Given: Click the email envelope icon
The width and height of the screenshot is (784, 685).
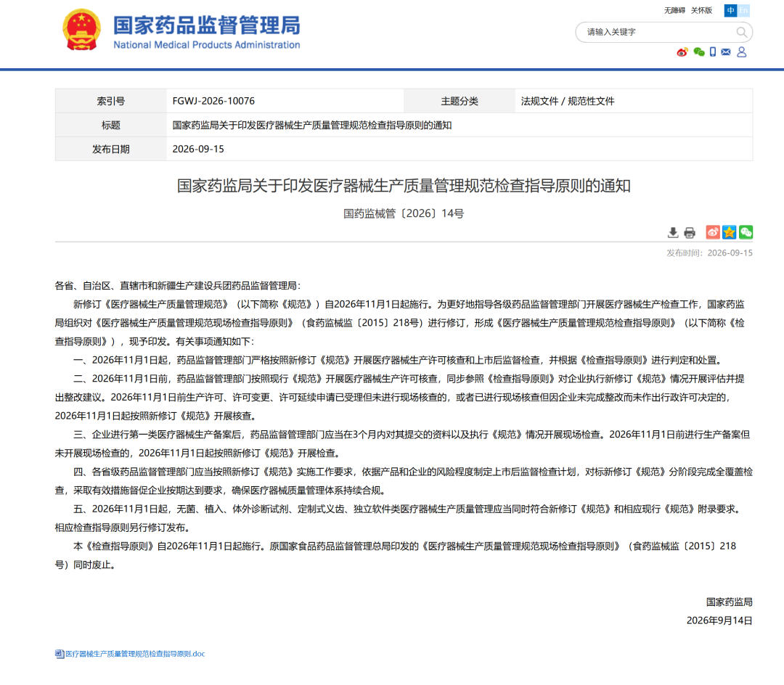Looking at the screenshot, I should click(726, 52).
